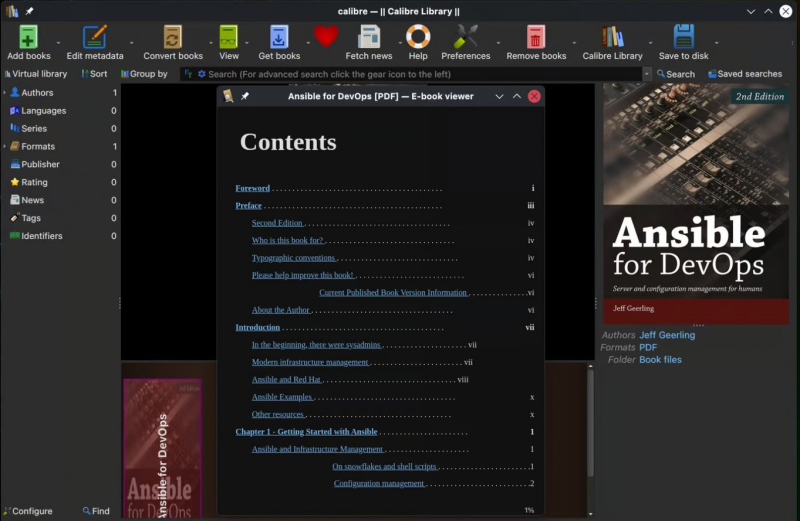
Task: Click in the library search field
Action: [x=423, y=74]
